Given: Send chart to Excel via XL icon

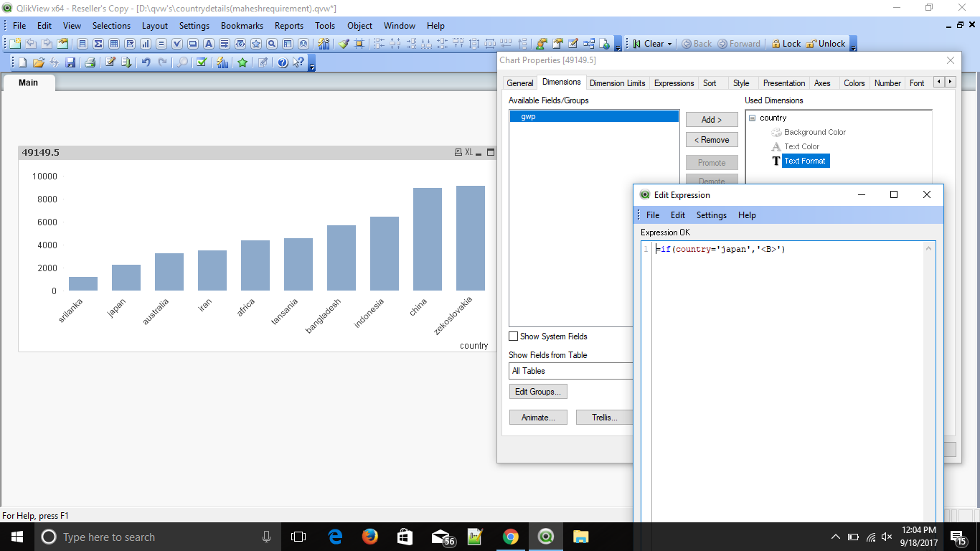Looking at the screenshot, I should (468, 152).
